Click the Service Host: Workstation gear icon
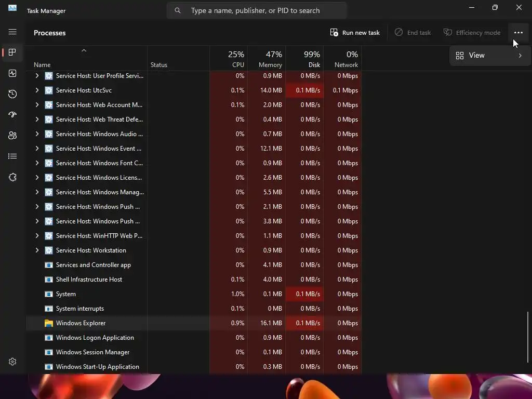532x399 pixels. [49, 250]
